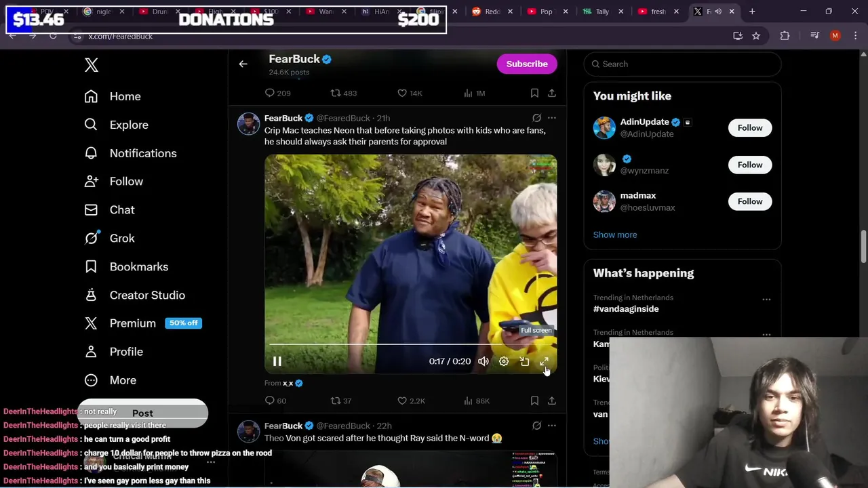Open the browser media control icon
The height and width of the screenshot is (488, 868).
[814, 36]
